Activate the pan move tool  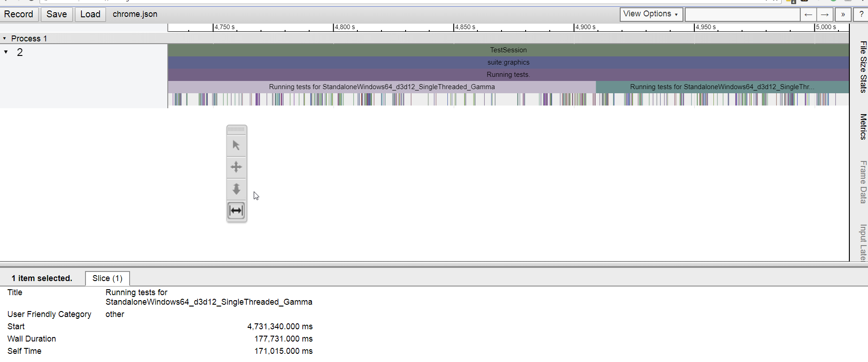pos(236,167)
